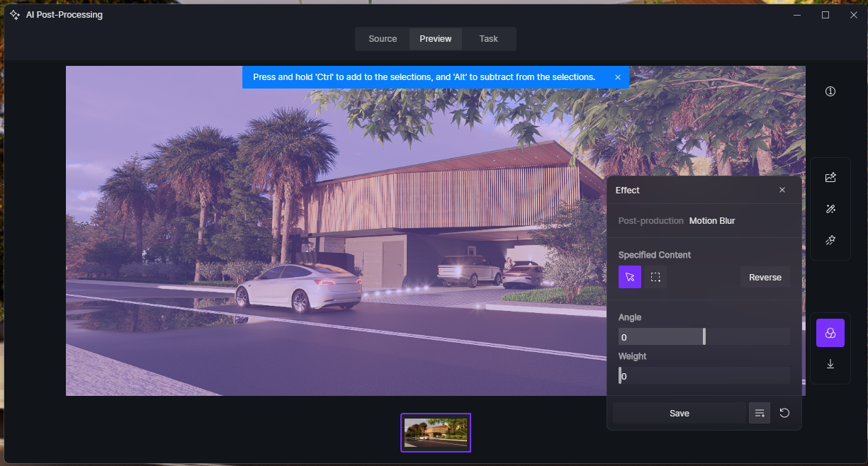Choose the rectangular marquee selection tool
Viewport: 868px width, 466px height.
pos(655,277)
